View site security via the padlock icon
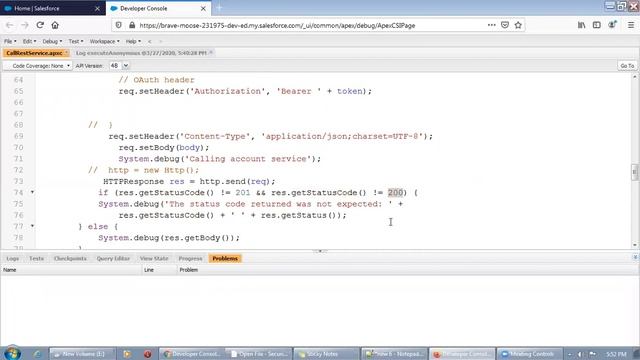 click(132, 25)
